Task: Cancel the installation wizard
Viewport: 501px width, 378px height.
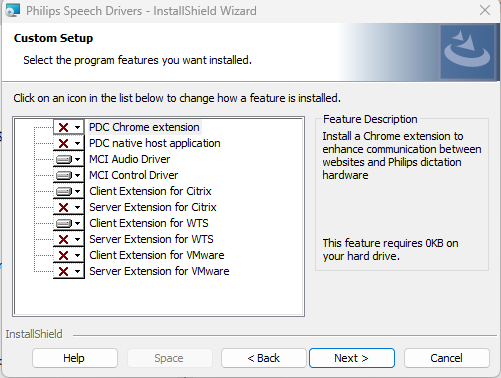Action: tap(446, 358)
